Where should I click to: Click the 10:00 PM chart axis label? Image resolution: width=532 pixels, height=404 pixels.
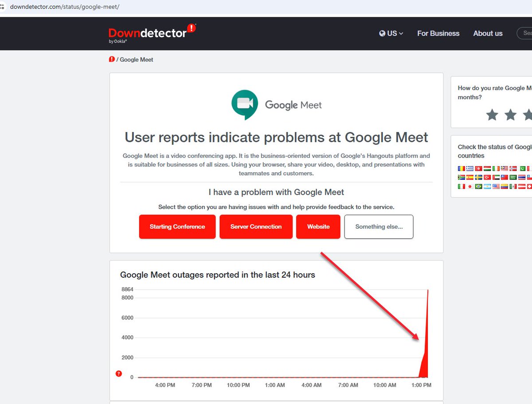239,385
